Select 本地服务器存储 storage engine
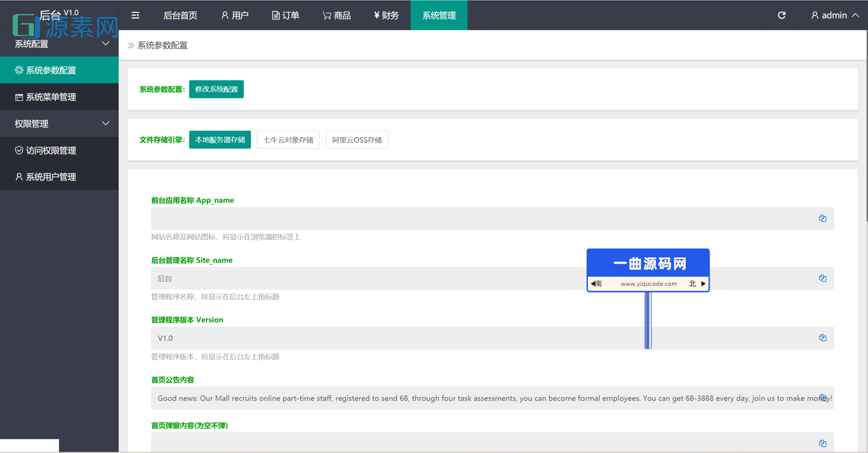868x453 pixels. pos(220,140)
